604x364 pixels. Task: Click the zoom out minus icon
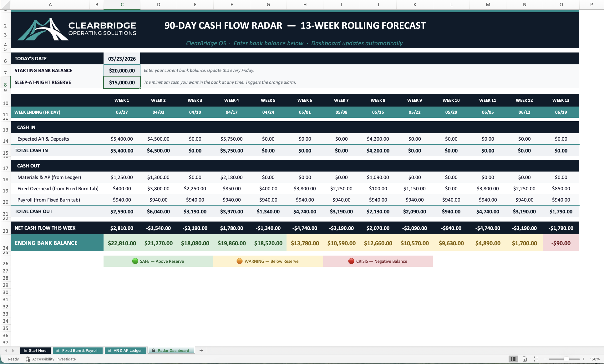pos(545,359)
